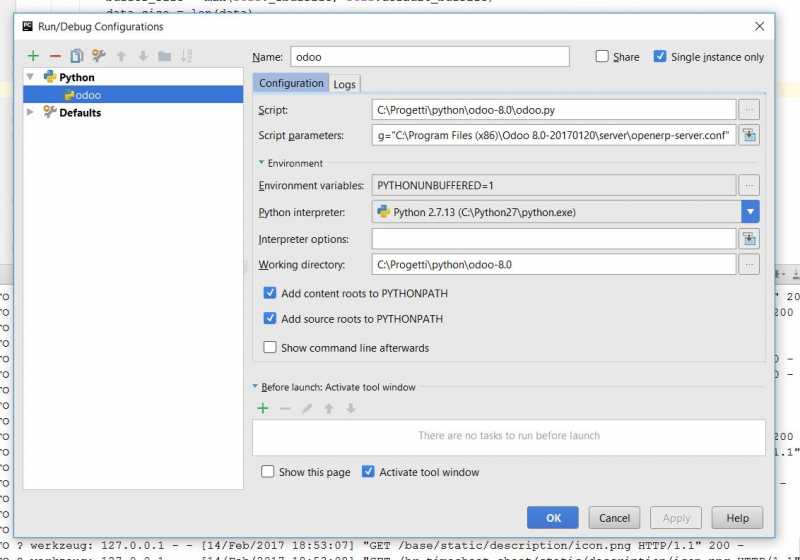Enable Show command line afterwards
Image resolution: width=800 pixels, height=560 pixels.
pyautogui.click(x=269, y=347)
